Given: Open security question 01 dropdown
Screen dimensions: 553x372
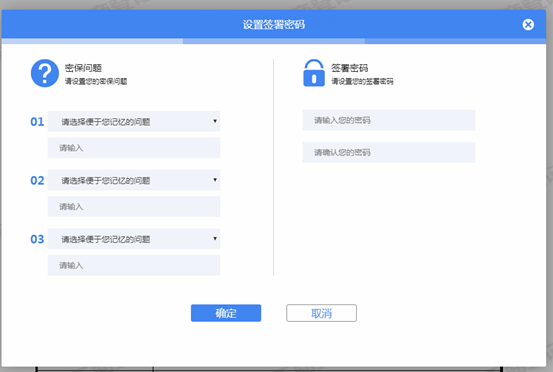Looking at the screenshot, I should tap(134, 121).
